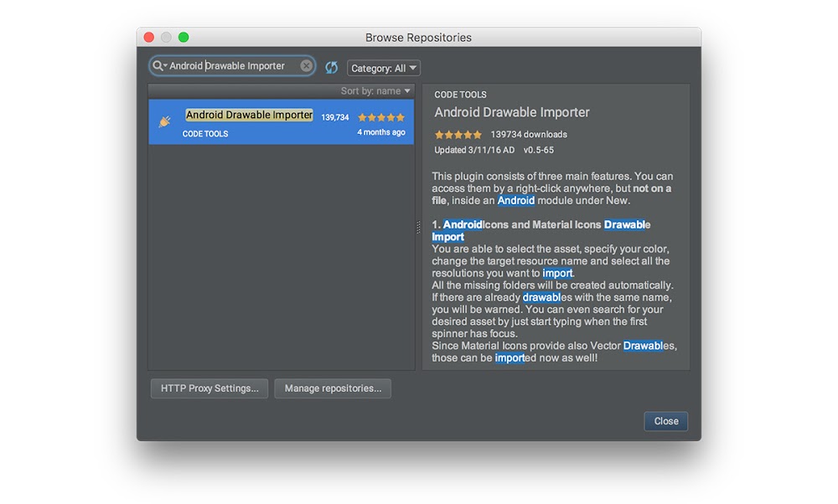
Task: Click the green window zoom button
Action: tap(184, 37)
